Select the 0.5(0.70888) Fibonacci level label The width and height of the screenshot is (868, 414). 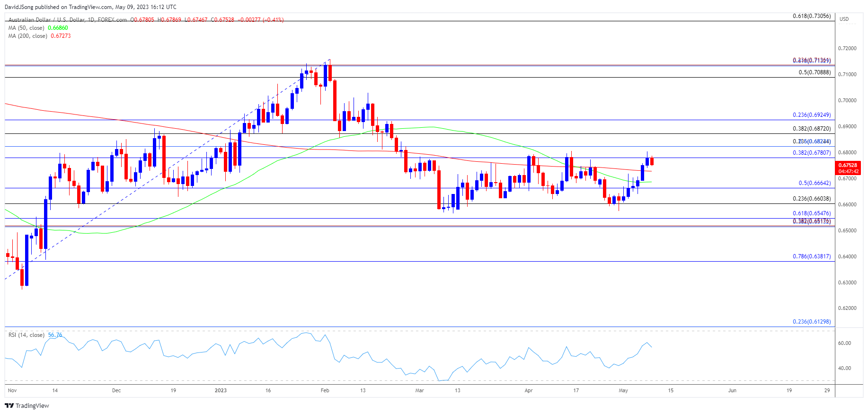815,72
